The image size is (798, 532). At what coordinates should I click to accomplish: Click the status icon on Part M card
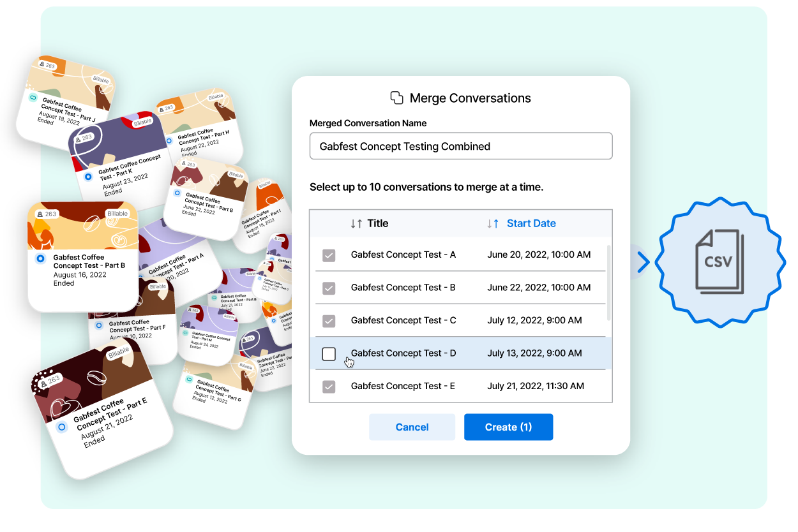coord(185,332)
